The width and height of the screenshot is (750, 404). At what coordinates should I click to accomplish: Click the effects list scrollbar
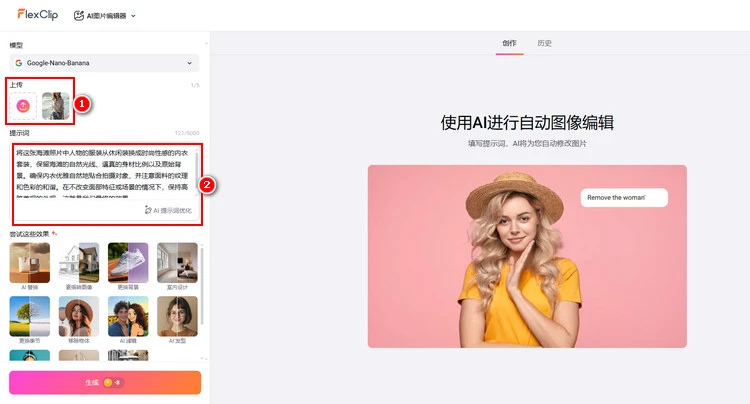point(202,284)
